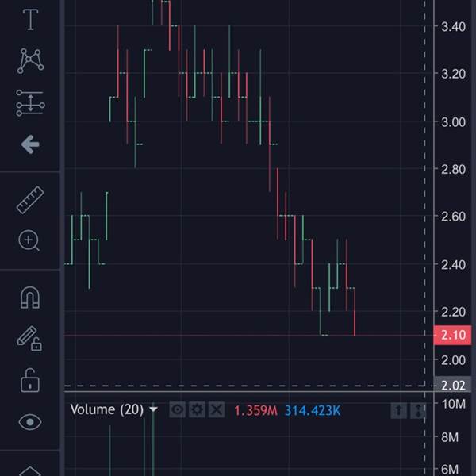The width and height of the screenshot is (476, 476).
Task: Select the XABCD pattern tool
Action: 30,61
